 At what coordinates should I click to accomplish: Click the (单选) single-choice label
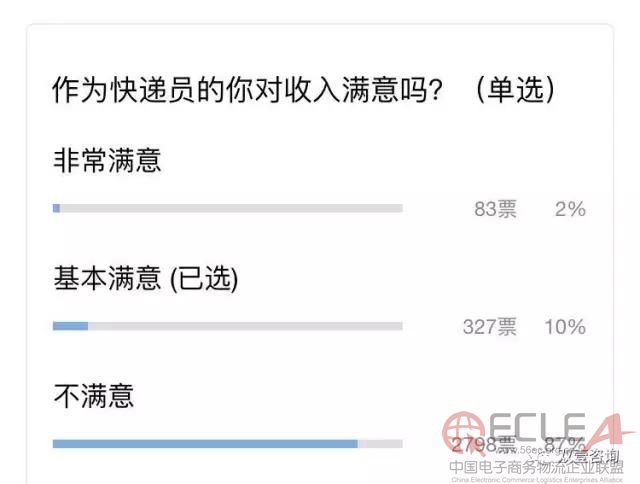click(514, 91)
